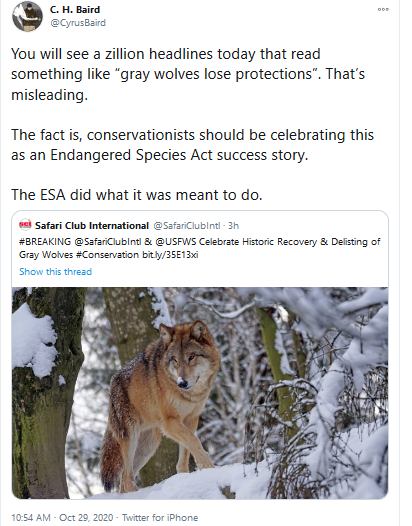Click the Safari Club International logo icon
This screenshot has width=412, height=526.
coord(25,225)
